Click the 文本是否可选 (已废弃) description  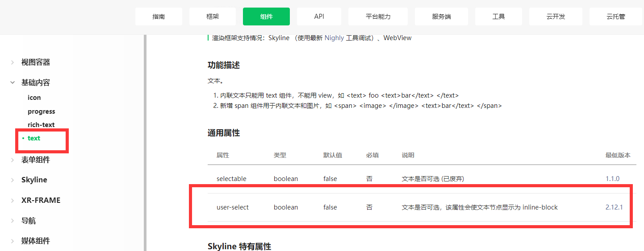point(433,179)
